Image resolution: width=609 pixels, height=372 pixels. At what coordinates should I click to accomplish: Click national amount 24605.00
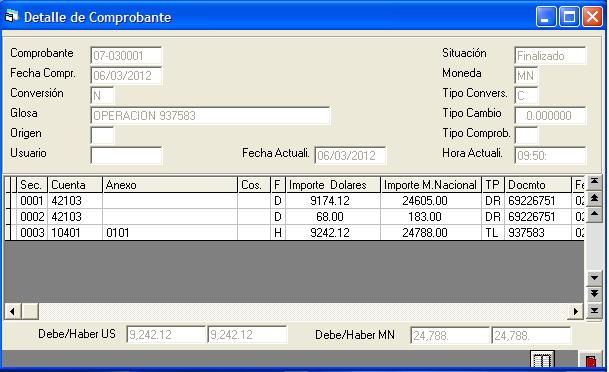pyautogui.click(x=431, y=201)
